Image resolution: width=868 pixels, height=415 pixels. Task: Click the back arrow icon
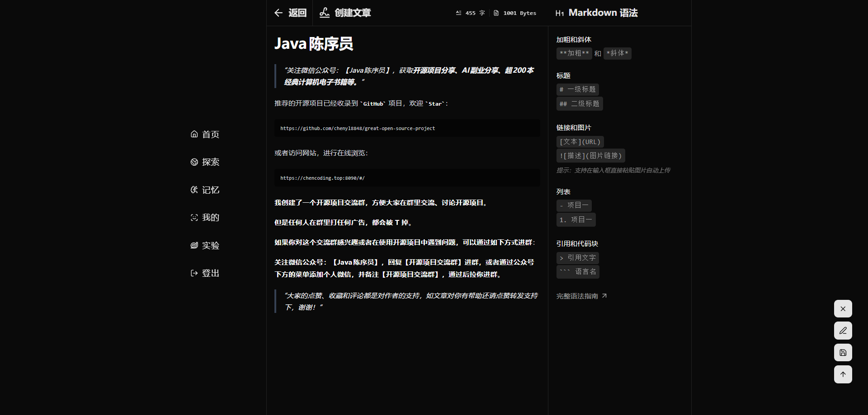[x=278, y=13]
